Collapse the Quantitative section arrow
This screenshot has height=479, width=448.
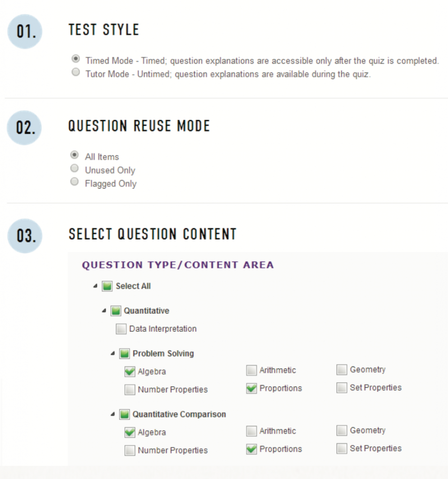pyautogui.click(x=104, y=311)
